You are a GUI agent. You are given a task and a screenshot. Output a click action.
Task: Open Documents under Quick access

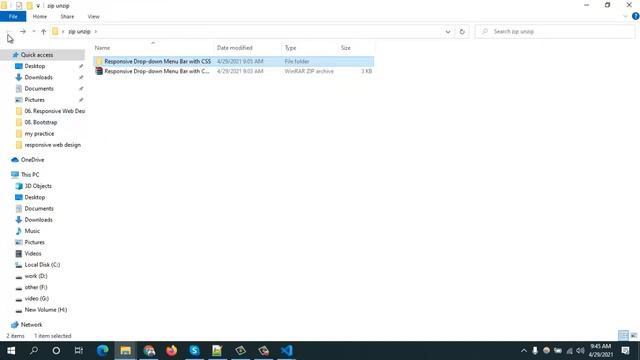(39, 89)
